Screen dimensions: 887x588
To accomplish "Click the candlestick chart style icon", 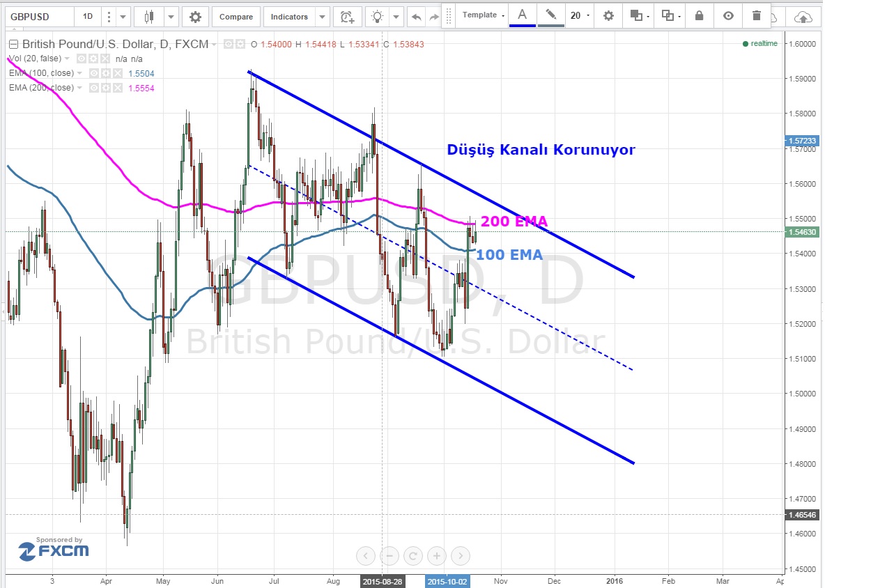I will (148, 17).
